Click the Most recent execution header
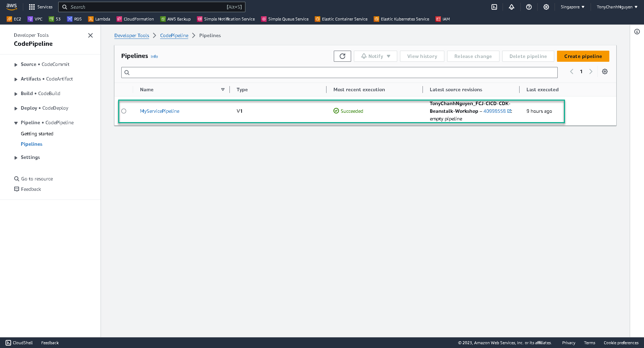The width and height of the screenshot is (644, 348). pos(359,90)
